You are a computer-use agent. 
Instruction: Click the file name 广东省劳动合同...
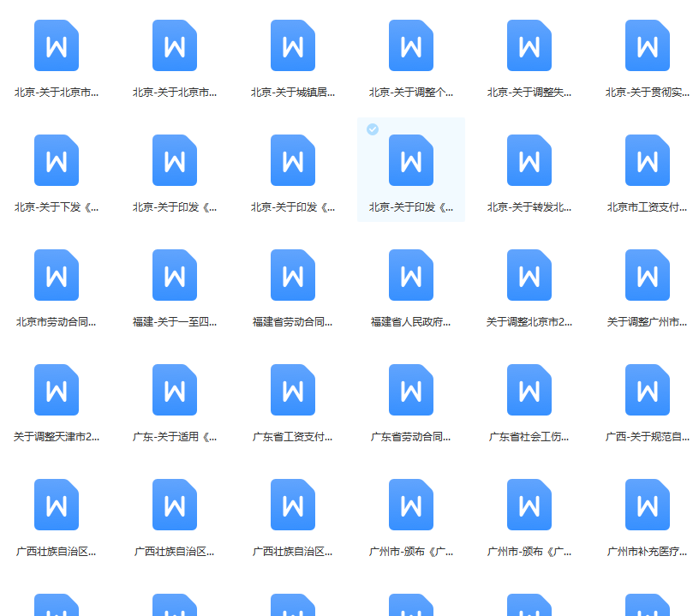coord(410,437)
